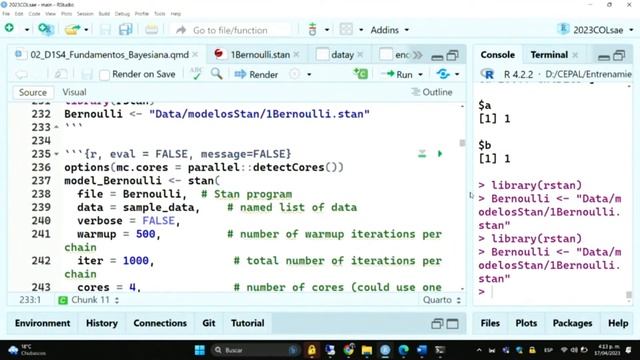Collapse the fold arrow at line 233
Screen dimensions: 640x360
pos(57,127)
